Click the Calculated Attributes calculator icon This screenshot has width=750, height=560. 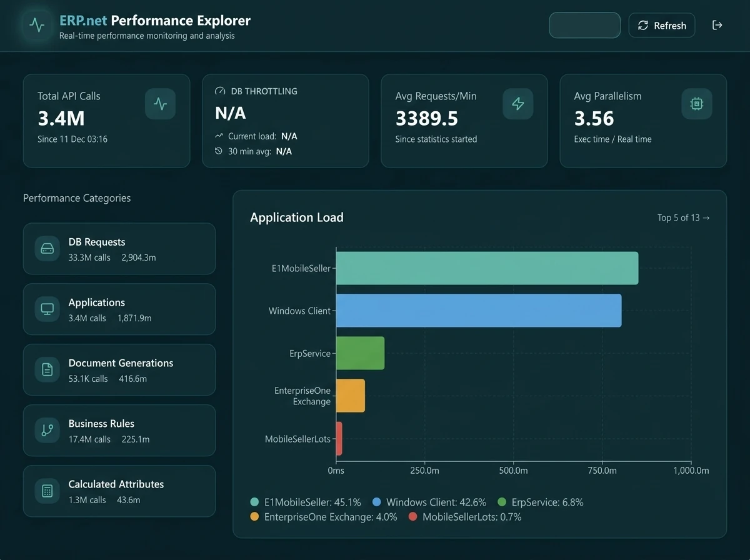pos(47,491)
